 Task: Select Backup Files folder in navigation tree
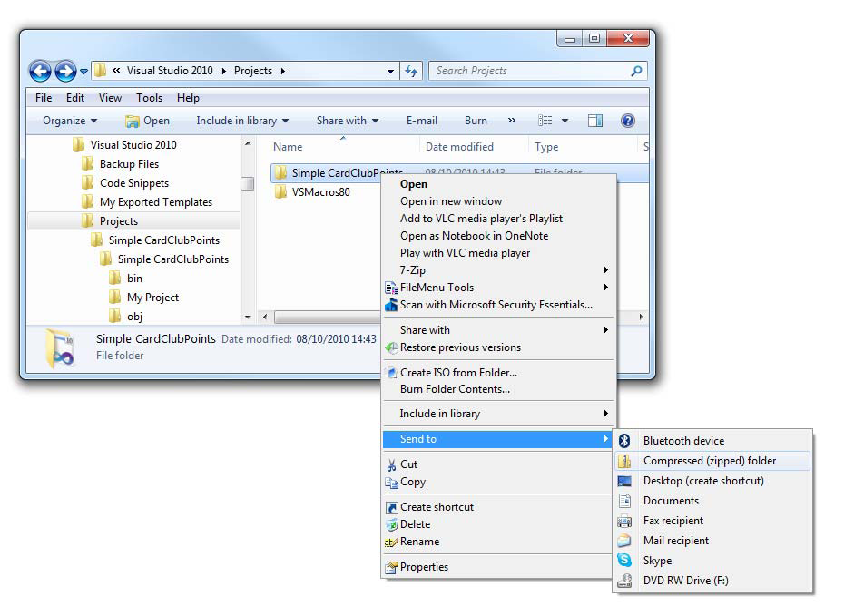pyautogui.click(x=129, y=164)
